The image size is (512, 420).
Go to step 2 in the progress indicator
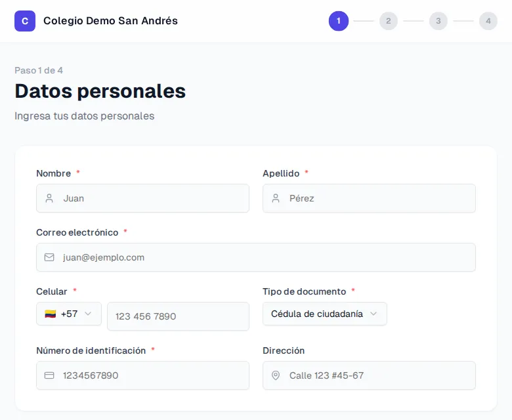389,21
